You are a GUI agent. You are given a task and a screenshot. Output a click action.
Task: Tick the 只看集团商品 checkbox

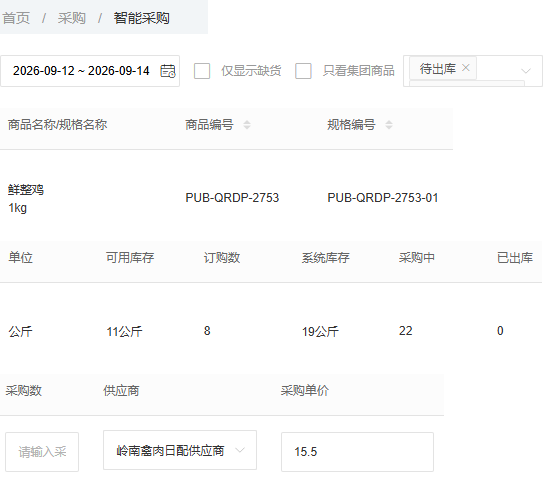[x=303, y=71]
